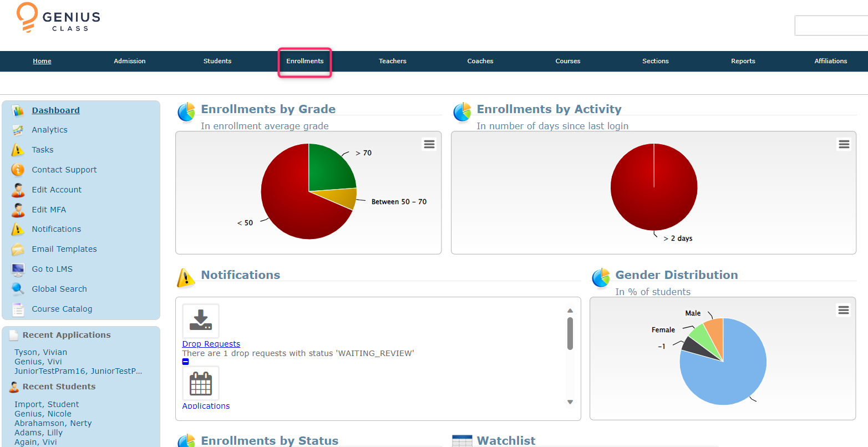Click the Drop Requests download icon
This screenshot has height=447, width=868.
point(201,321)
